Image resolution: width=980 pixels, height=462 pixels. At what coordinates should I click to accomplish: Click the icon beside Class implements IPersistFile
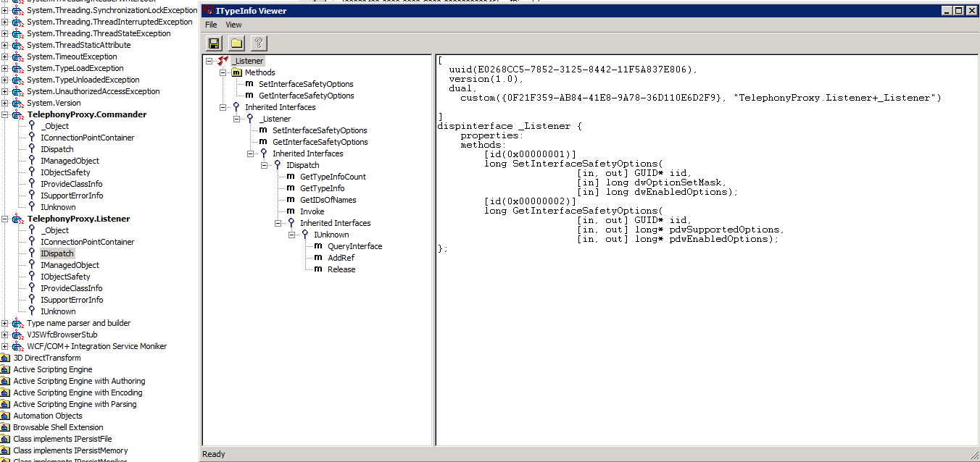coord(6,439)
